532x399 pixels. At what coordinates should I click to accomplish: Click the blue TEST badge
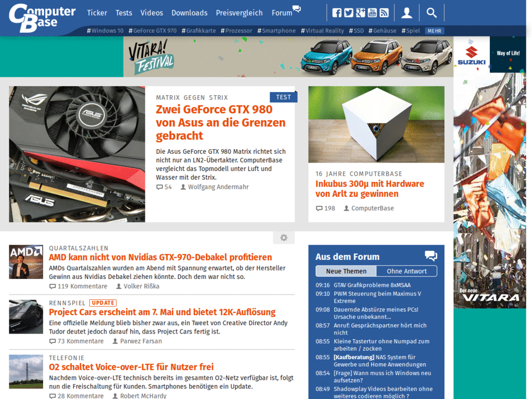[x=283, y=97]
